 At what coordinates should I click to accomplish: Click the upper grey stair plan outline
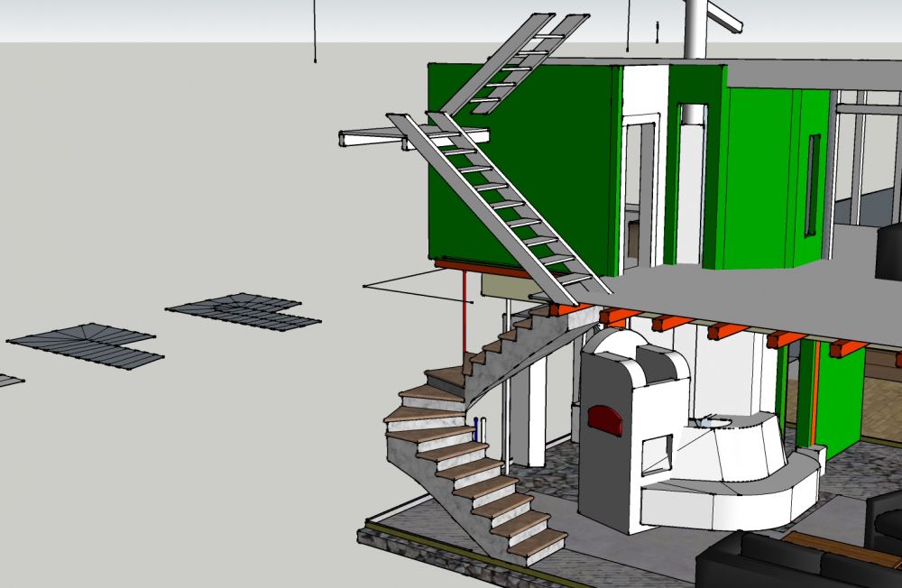242,309
